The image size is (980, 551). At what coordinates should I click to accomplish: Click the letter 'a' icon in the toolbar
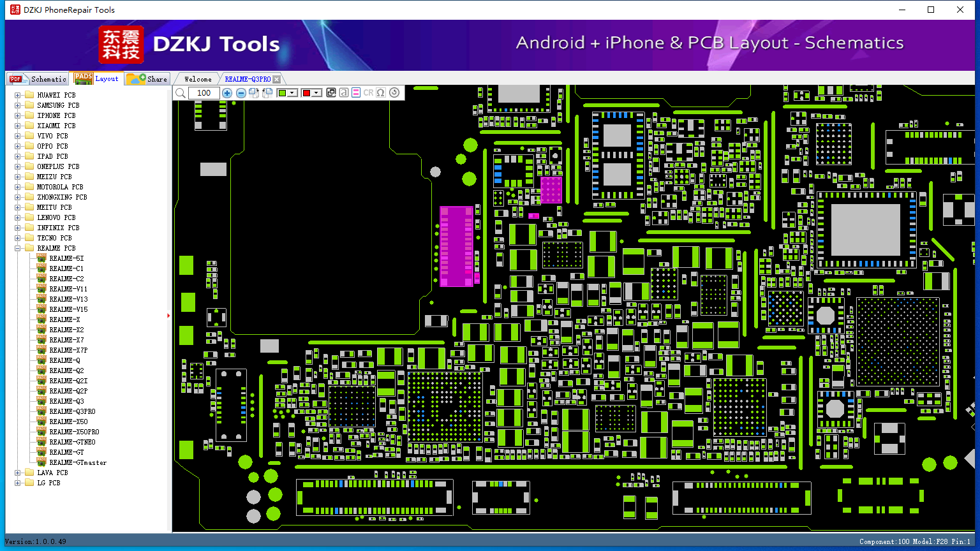[344, 93]
